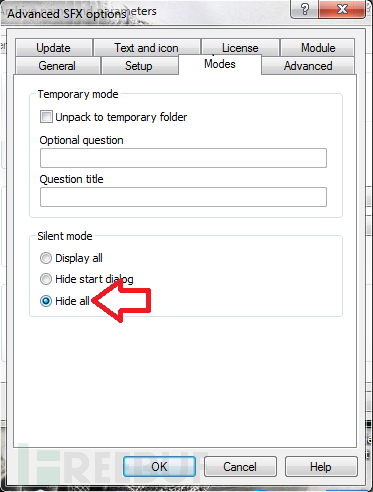Open the Module tab
This screenshot has height=492, width=373.
pyautogui.click(x=318, y=48)
